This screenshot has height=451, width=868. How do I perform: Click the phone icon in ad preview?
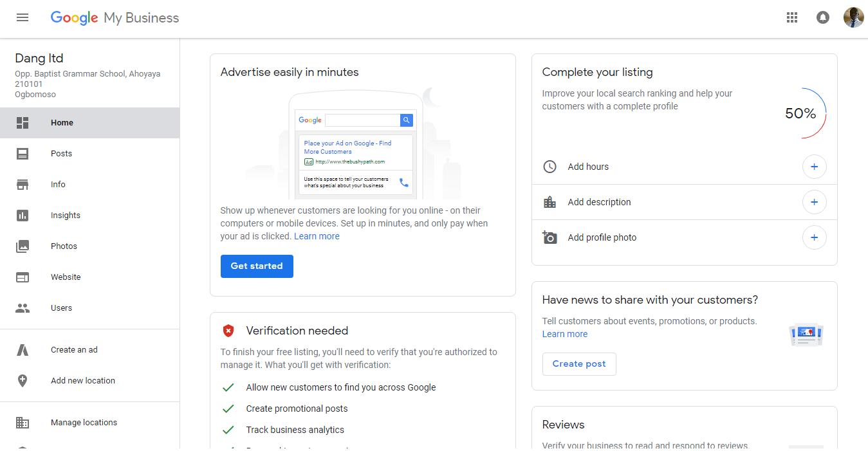click(x=403, y=182)
